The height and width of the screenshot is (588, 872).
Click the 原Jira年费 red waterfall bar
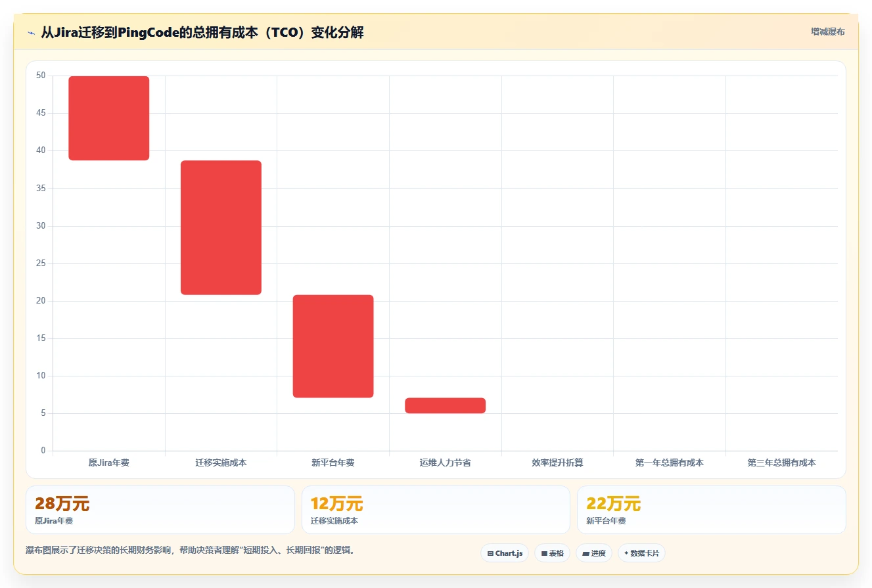[109, 118]
